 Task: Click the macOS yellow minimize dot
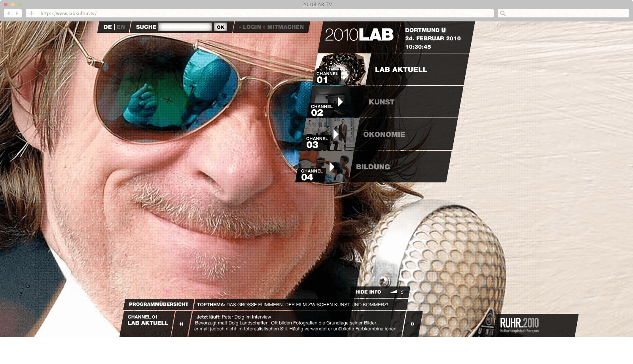click(13, 4)
